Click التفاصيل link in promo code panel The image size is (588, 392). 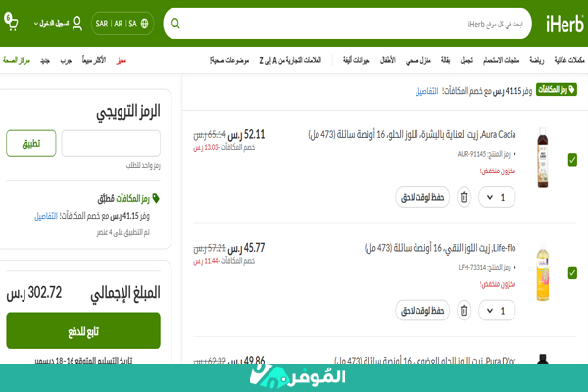[46, 216]
